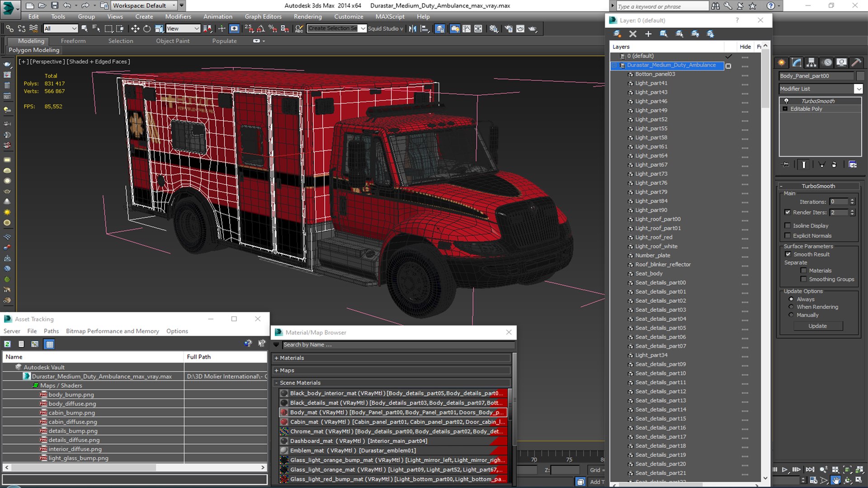
Task: Click Select Highlighted Objects and Layers icon
Action: (664, 34)
